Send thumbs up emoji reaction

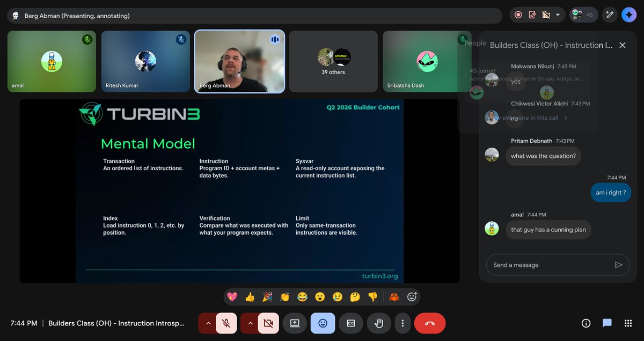tap(250, 296)
